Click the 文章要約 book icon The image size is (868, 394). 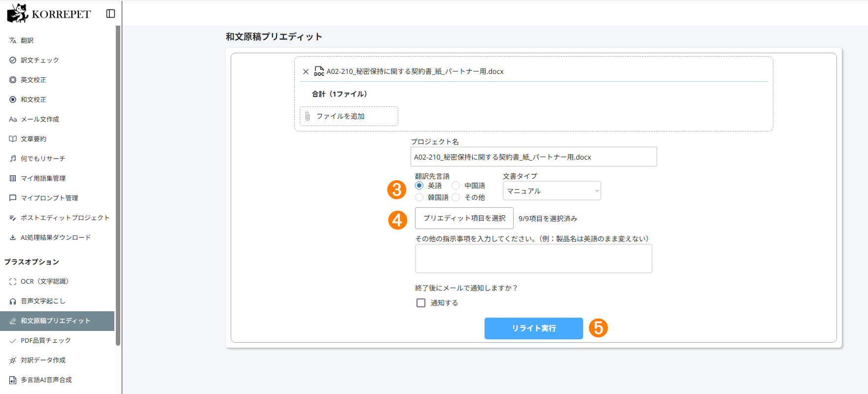[13, 139]
